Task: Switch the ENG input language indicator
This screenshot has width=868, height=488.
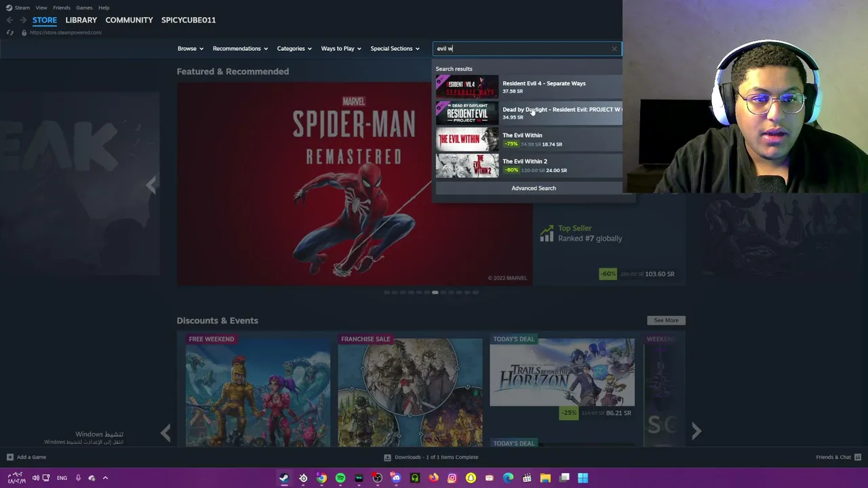Action: coord(62,478)
